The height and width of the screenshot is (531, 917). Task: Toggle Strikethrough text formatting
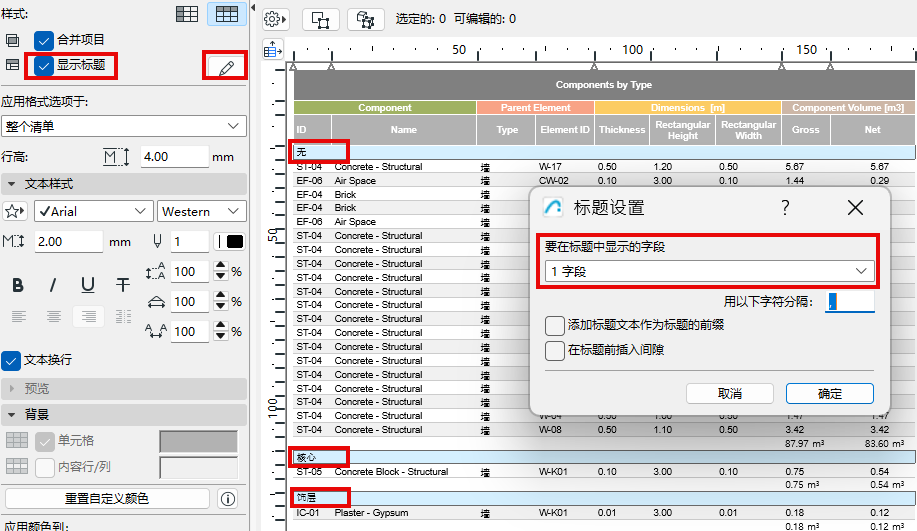click(122, 285)
